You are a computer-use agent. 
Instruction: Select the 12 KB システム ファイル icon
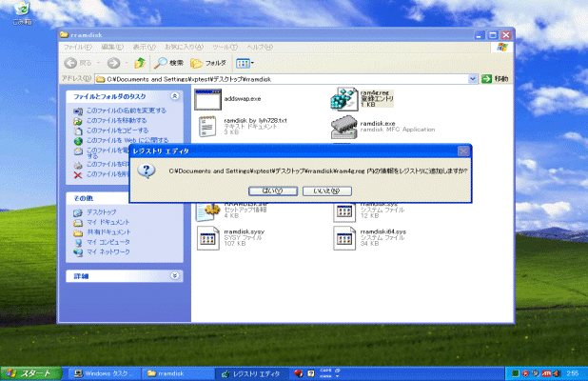(344, 212)
